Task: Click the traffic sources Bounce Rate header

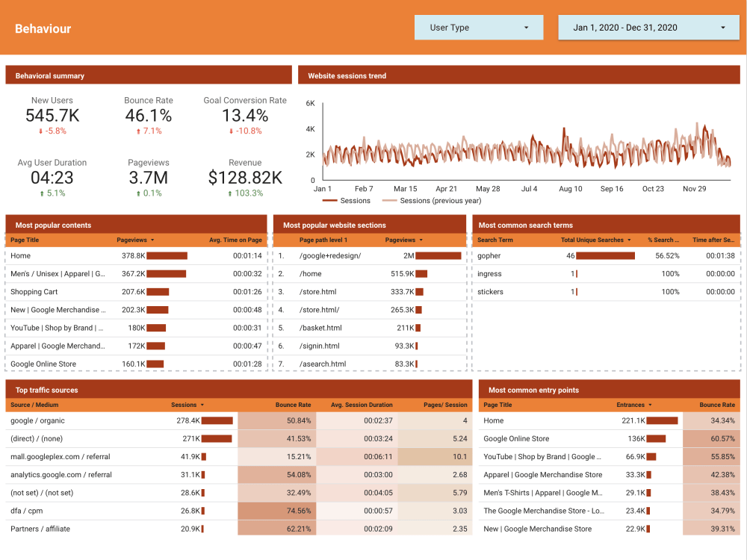Action: (293, 405)
